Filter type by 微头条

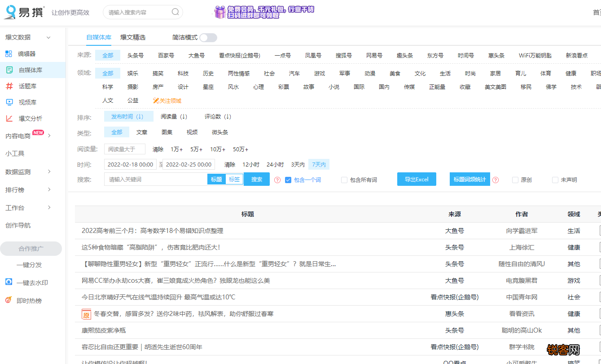point(220,132)
